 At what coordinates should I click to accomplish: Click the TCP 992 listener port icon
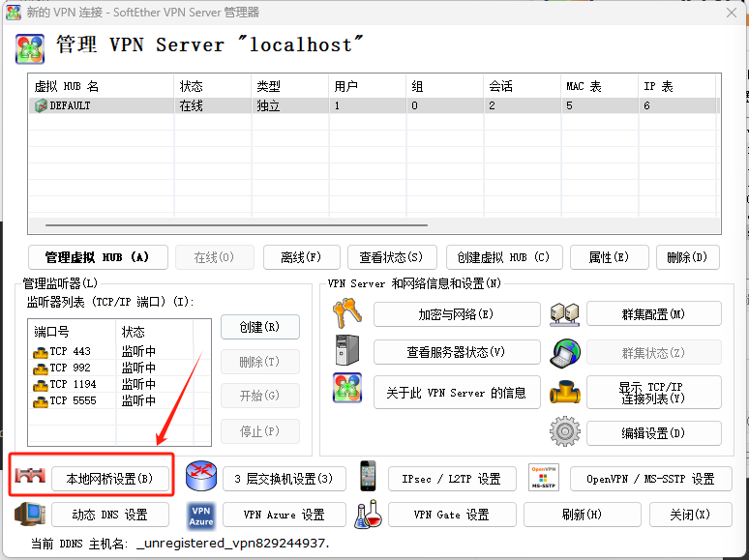[x=40, y=368]
